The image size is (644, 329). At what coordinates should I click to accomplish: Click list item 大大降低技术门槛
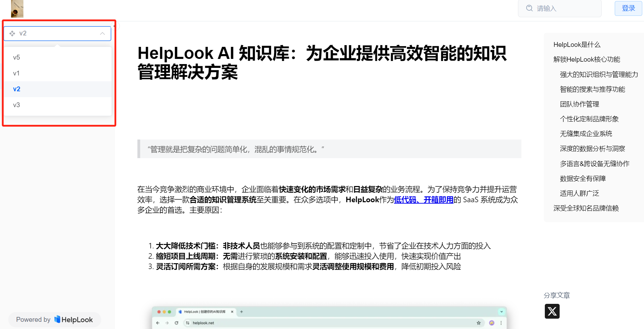[x=323, y=246]
